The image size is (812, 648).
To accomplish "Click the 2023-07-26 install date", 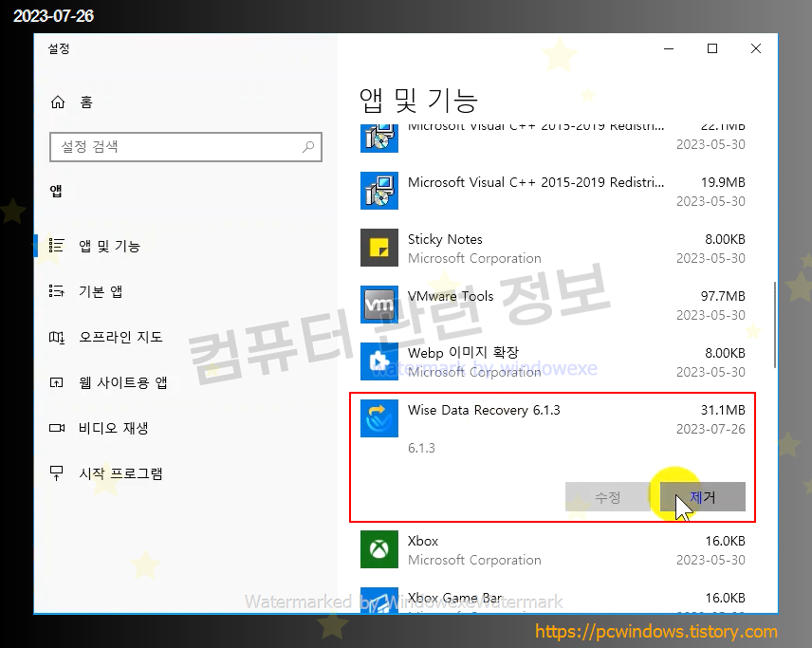I will point(710,430).
